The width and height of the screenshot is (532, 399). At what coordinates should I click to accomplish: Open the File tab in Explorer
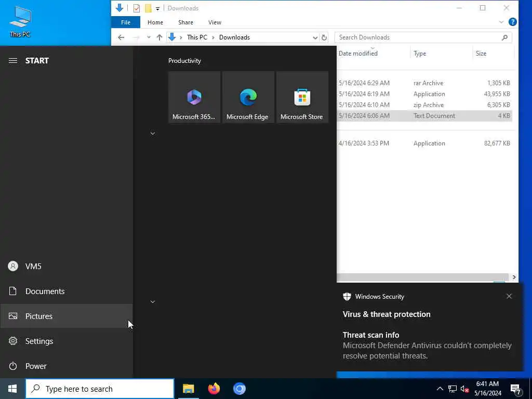pos(126,22)
